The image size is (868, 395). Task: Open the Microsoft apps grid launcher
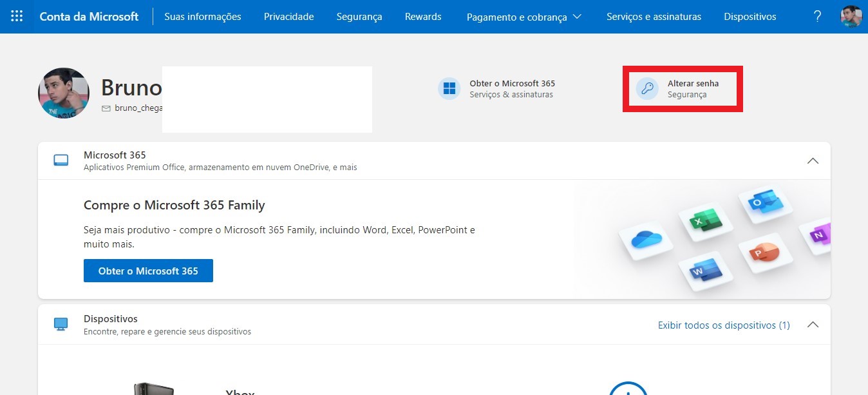17,16
